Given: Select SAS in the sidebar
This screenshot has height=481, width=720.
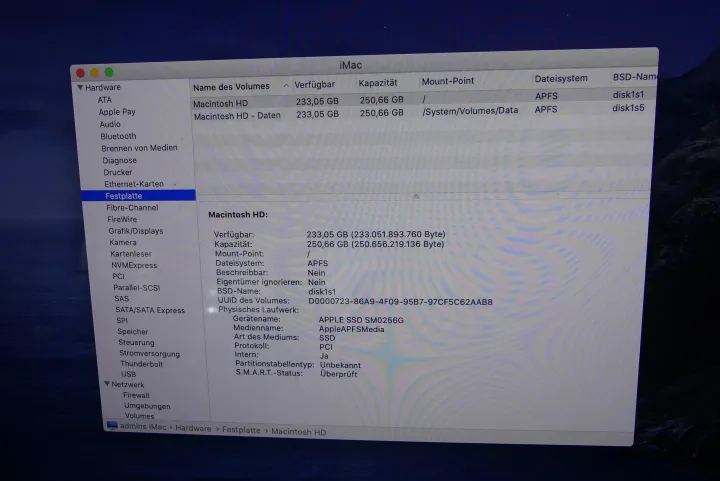Looking at the screenshot, I should [122, 299].
